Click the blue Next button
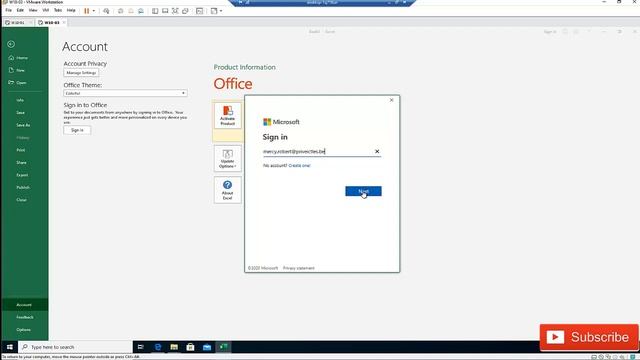Viewport: 640px width, 360px height. [363, 191]
